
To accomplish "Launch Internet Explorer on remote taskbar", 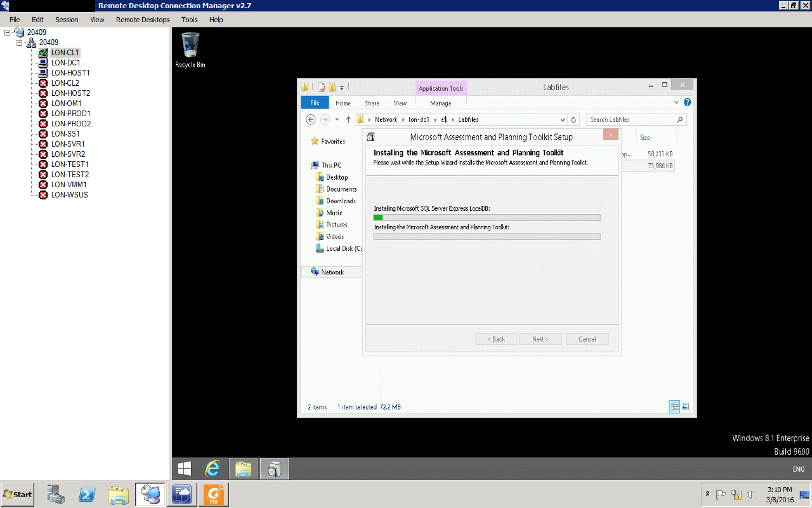I will (x=213, y=469).
